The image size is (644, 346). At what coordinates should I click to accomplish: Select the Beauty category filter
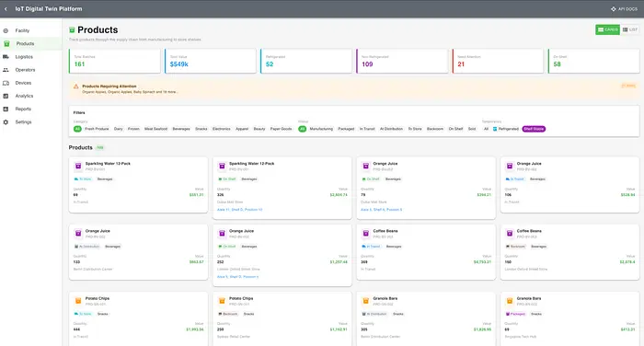pos(259,129)
